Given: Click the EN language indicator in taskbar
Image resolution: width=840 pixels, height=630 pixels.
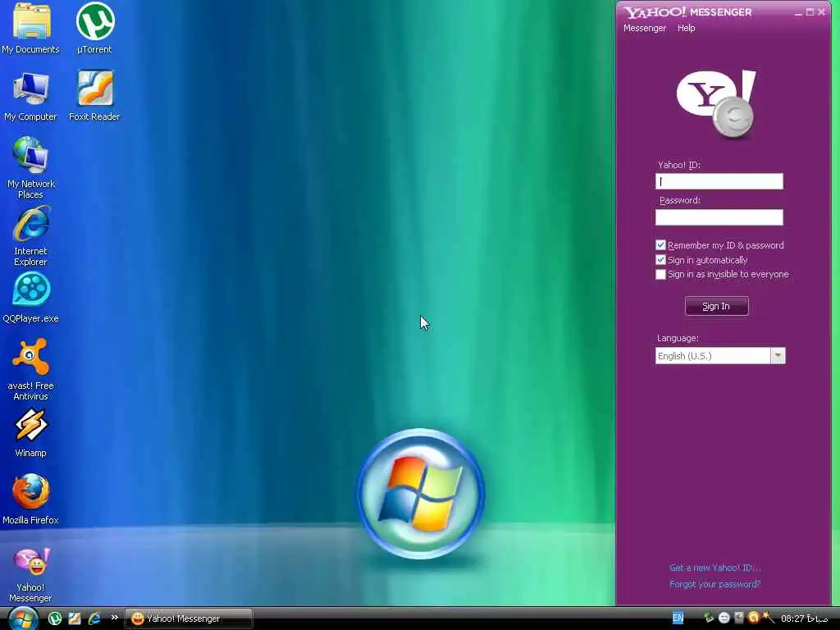Looking at the screenshot, I should pyautogui.click(x=678, y=619).
